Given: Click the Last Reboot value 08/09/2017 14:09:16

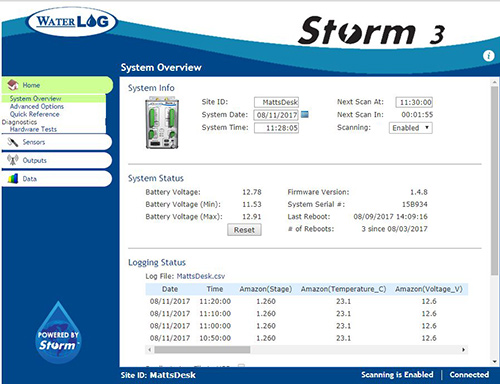Looking at the screenshot, I should point(390,217).
